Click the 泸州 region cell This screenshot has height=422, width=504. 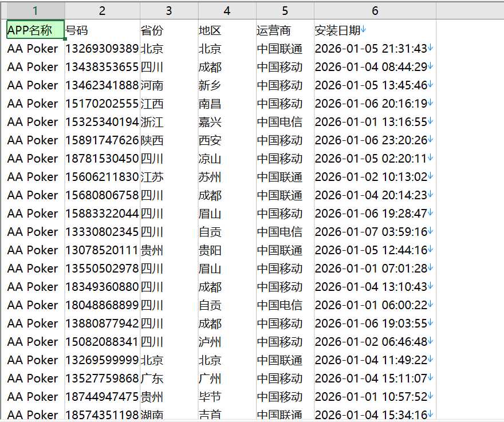227,342
